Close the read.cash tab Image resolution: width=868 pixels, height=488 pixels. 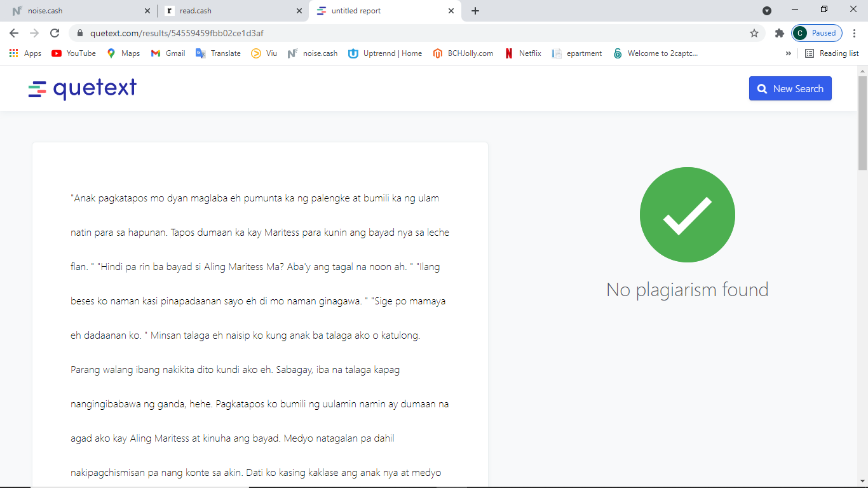pos(299,11)
